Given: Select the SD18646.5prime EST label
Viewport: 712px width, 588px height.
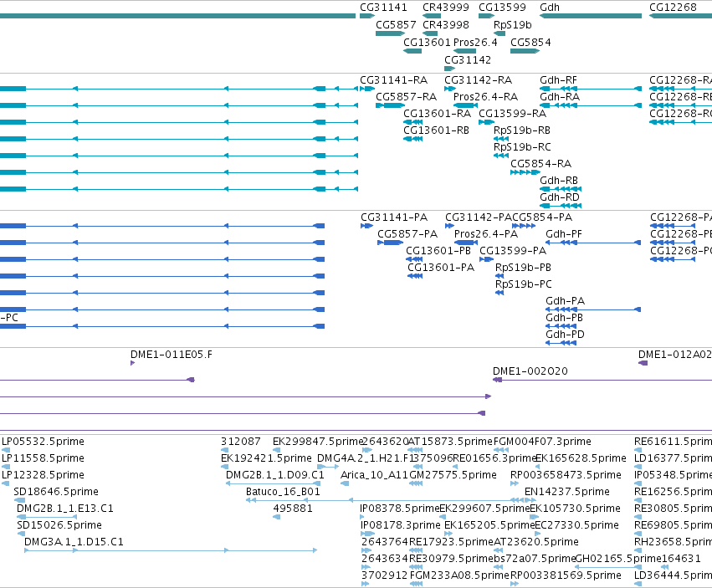Looking at the screenshot, I should tap(56, 492).
